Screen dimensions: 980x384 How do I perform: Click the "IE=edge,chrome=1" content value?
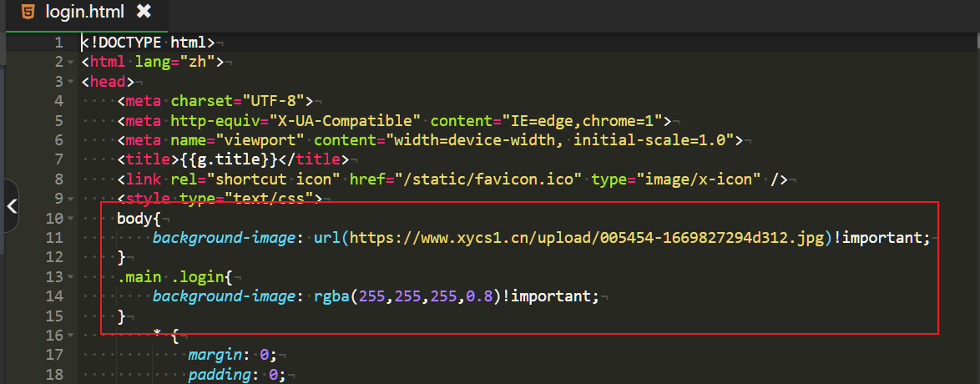click(x=583, y=121)
